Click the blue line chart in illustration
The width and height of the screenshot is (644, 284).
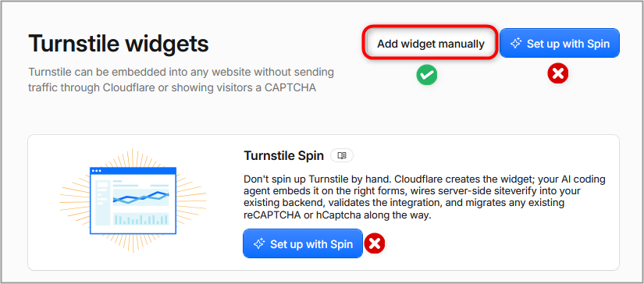[141, 197]
